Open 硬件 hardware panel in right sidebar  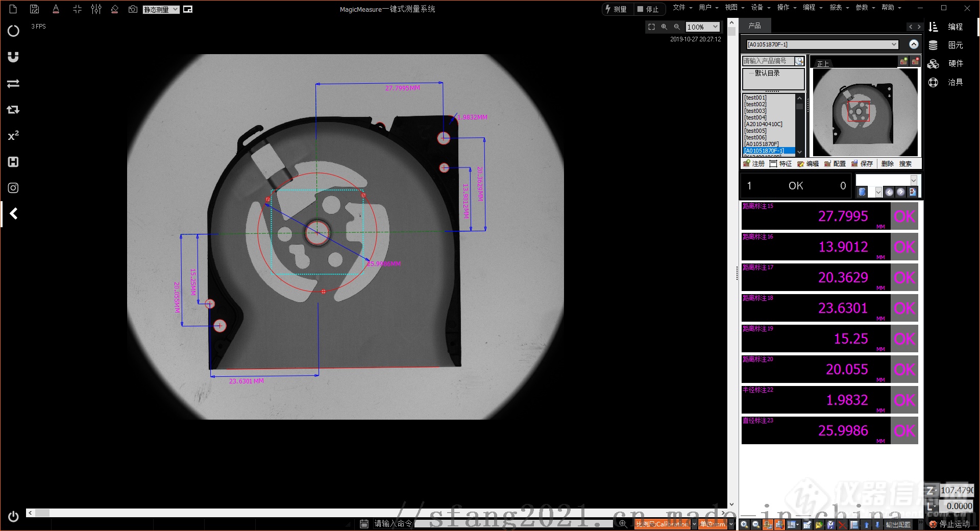coord(947,63)
